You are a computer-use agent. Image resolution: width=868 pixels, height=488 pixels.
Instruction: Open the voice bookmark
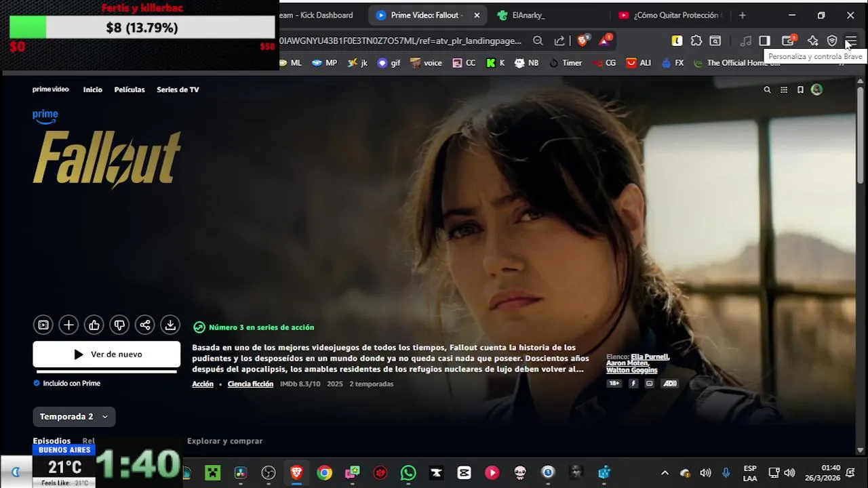click(x=426, y=62)
